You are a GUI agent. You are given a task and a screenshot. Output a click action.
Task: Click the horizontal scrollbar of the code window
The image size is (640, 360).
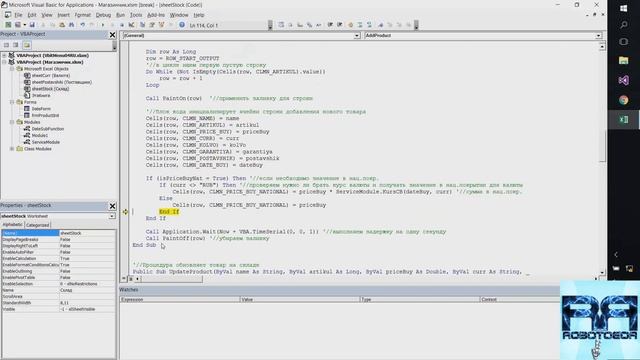pyautogui.click(x=171, y=279)
